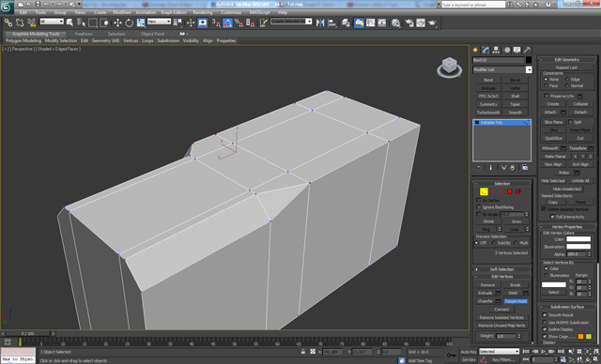Click the Rectangular Selection Region icon
This screenshot has height=364, width=601.
[x=92, y=23]
